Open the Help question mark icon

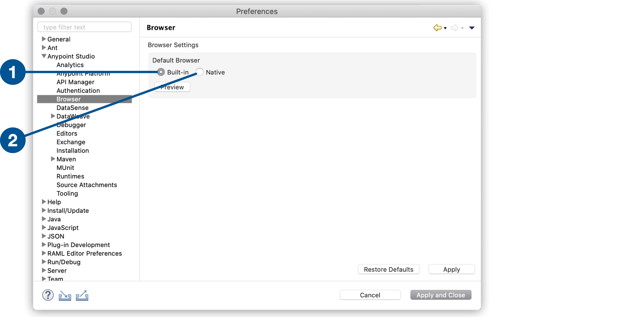[48, 295]
